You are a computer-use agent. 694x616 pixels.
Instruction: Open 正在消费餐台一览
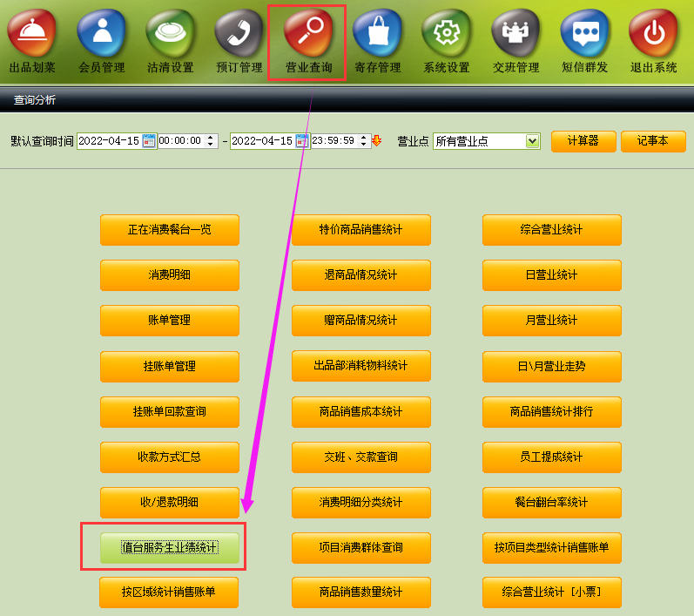tap(170, 230)
